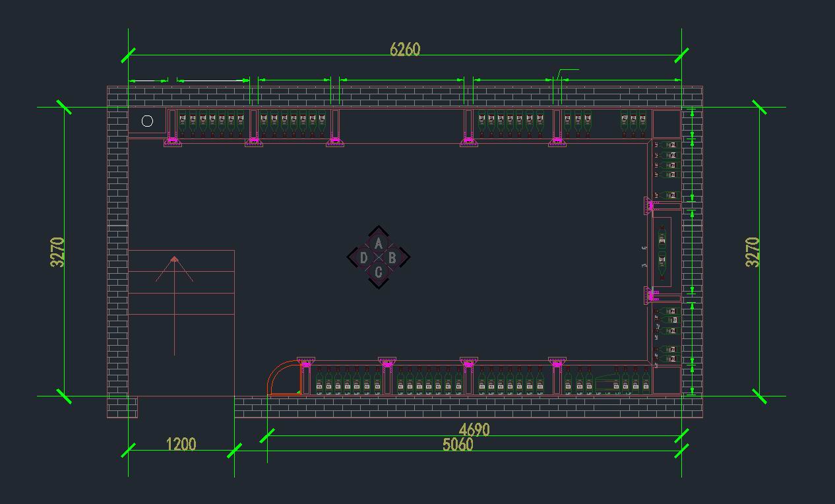The width and height of the screenshot is (835, 504).
Task: Click the square corner cabinet at bottom-right
Action: click(x=666, y=381)
